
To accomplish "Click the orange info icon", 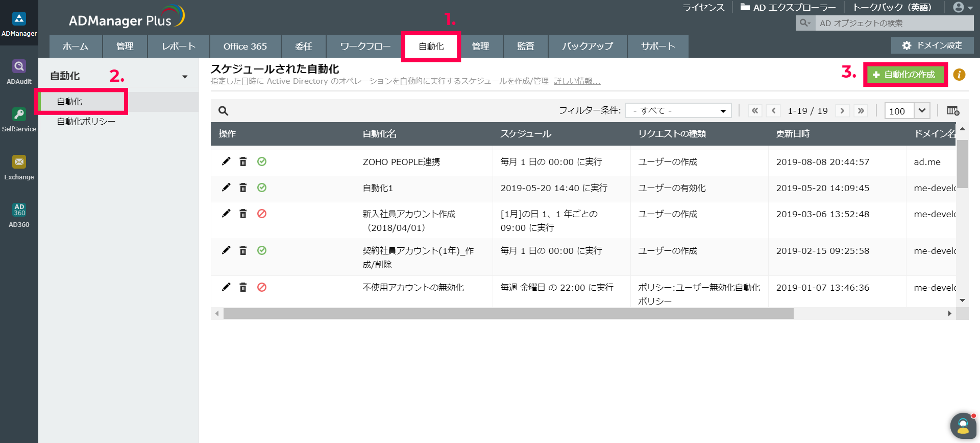I will point(959,75).
